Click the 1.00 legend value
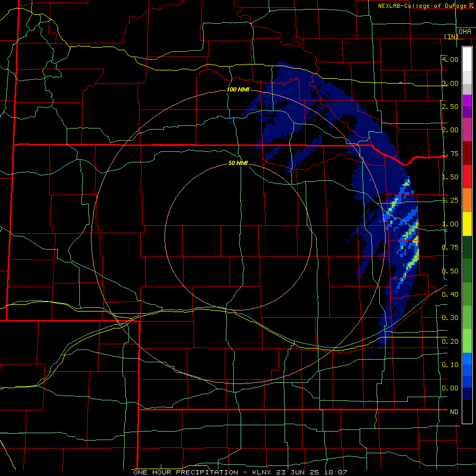476x476 pixels. pos(450,224)
